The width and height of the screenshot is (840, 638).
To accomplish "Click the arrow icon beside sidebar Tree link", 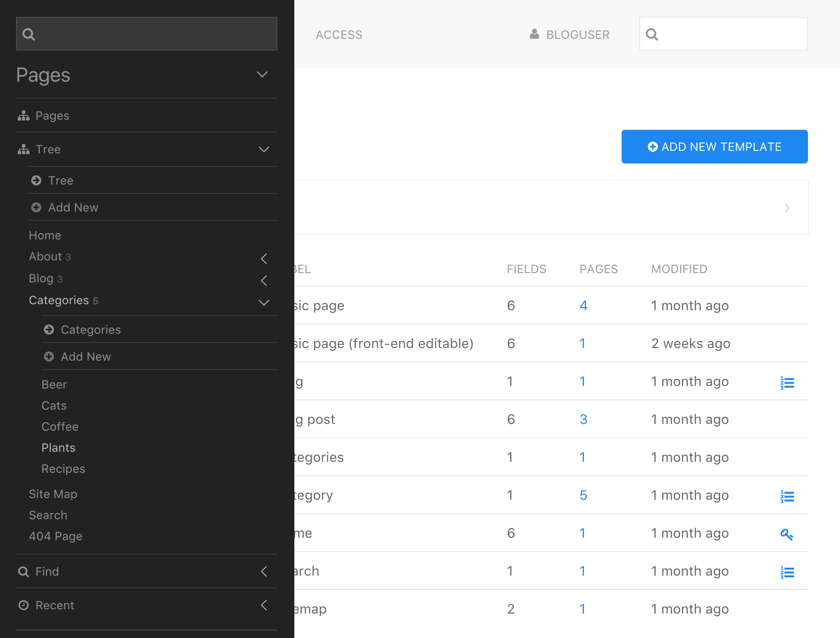I will tap(36, 180).
